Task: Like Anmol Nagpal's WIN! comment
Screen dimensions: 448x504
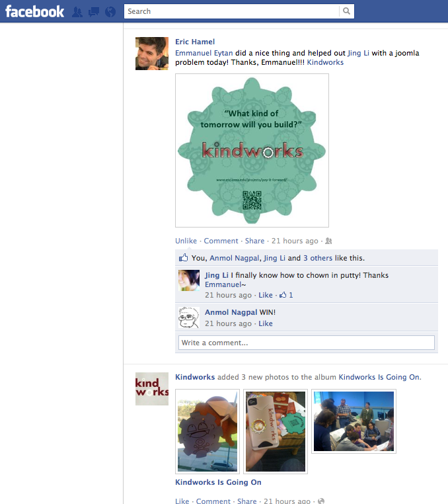Action: pos(266,323)
